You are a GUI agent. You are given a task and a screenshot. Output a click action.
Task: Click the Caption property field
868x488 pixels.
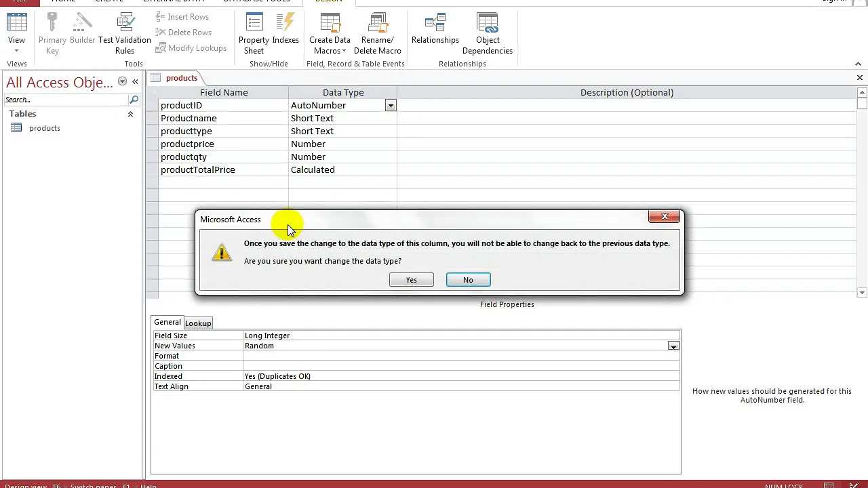(461, 366)
